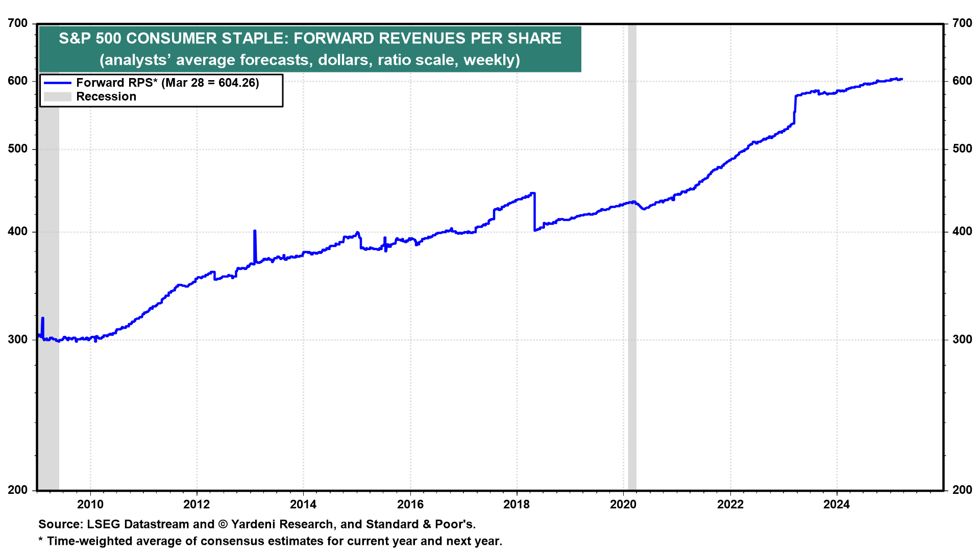This screenshot has width=980, height=551.
Task: Click the left axis 300 label
Action: pos(18,339)
